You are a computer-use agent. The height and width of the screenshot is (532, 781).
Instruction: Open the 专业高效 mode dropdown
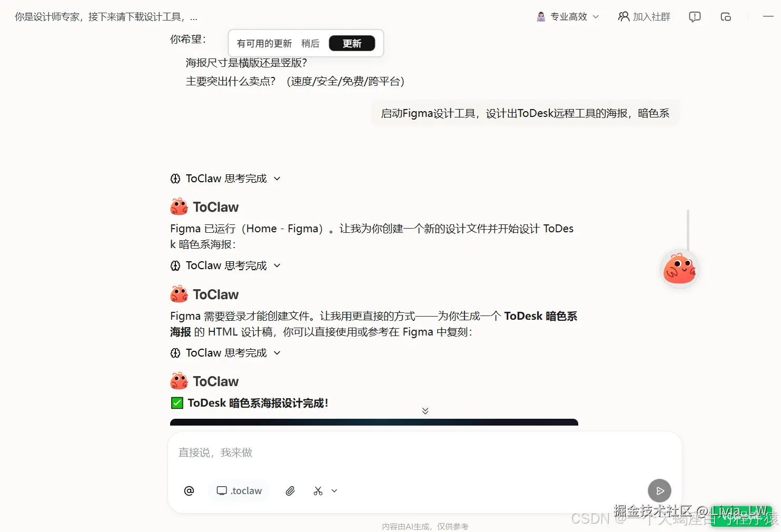(x=568, y=17)
